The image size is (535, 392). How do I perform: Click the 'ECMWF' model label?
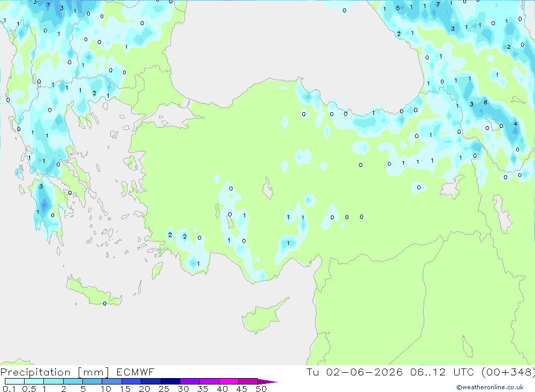coord(135,372)
